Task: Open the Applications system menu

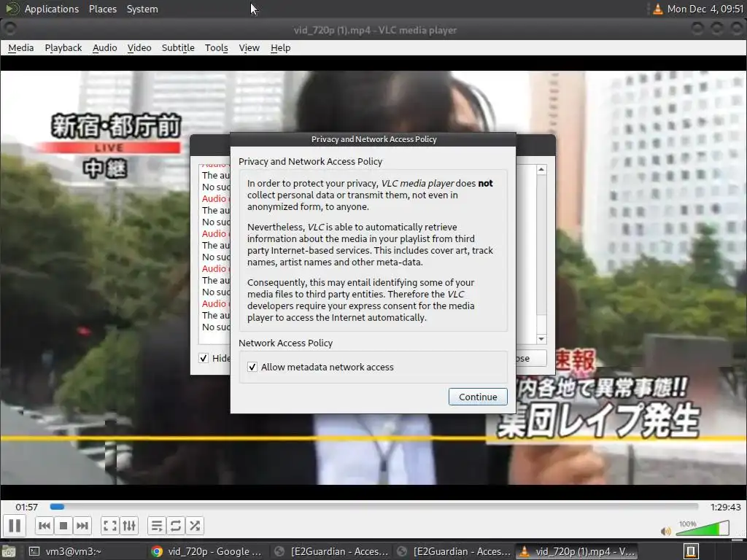Action: tap(52, 9)
